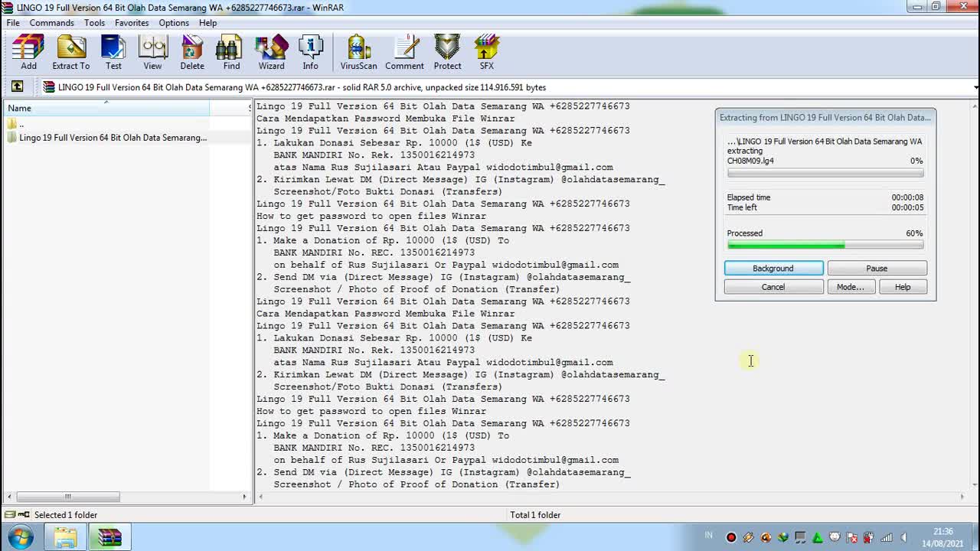
Task: Expand the address bar path dropdown
Action: tap(975, 87)
